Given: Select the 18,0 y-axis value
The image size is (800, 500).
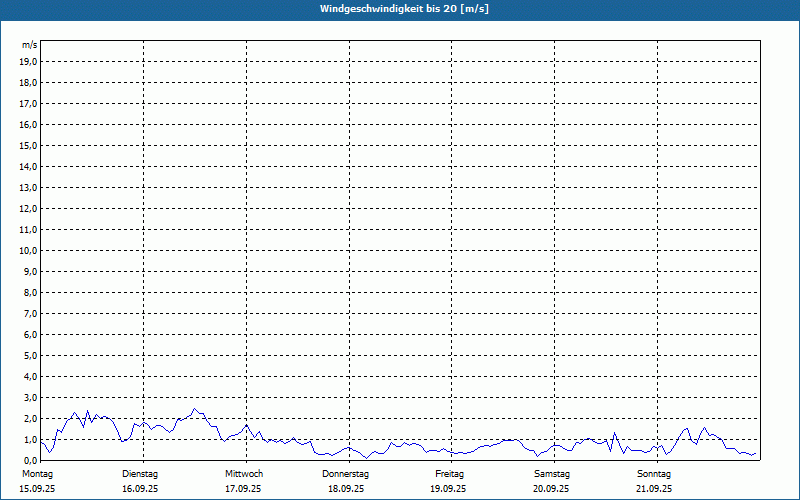Looking at the screenshot, I should click(28, 83).
